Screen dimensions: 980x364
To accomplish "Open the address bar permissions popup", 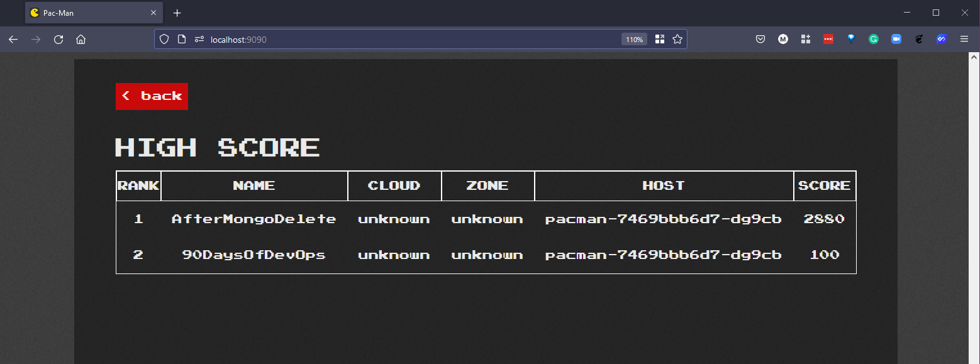I will (x=199, y=39).
